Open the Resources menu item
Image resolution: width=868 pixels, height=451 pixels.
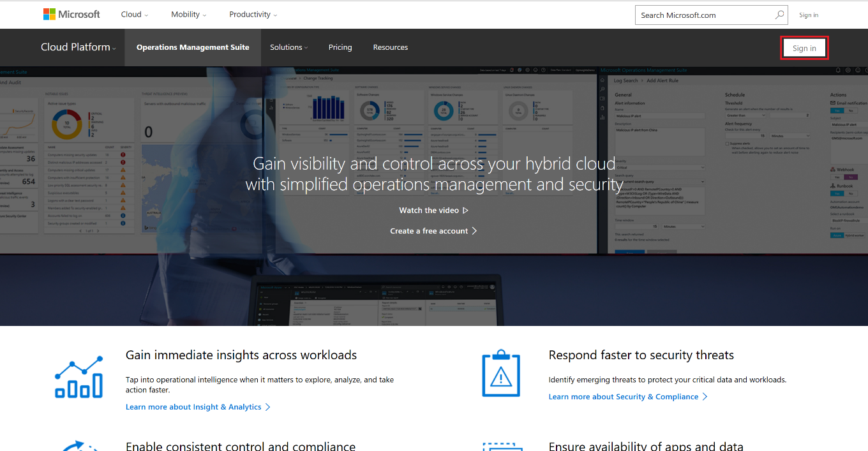pos(391,47)
